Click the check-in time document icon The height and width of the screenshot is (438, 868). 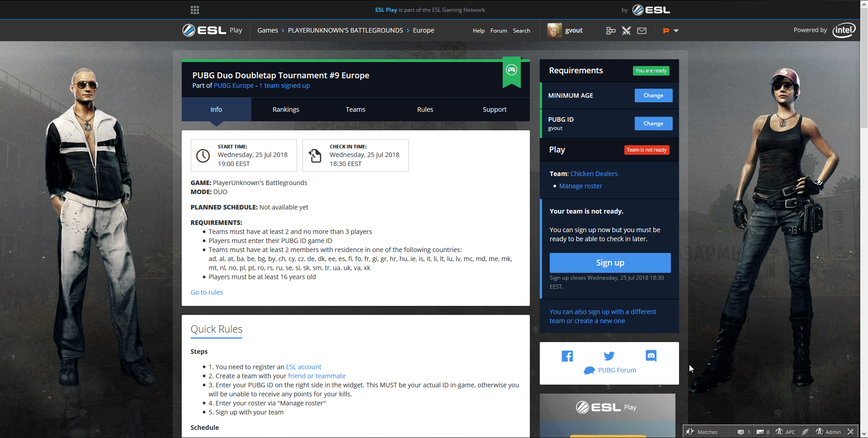click(315, 156)
